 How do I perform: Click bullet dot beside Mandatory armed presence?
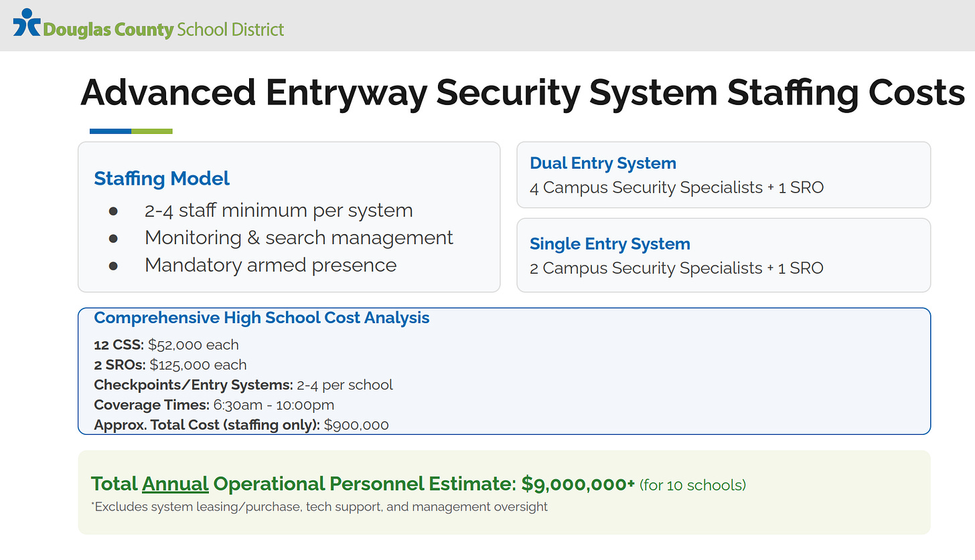113,266
